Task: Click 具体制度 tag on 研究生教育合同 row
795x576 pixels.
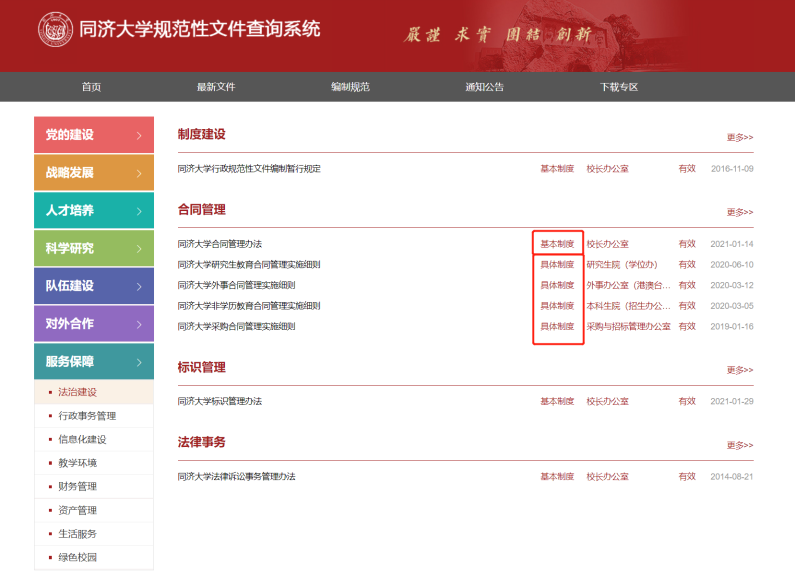Action: coord(557,265)
